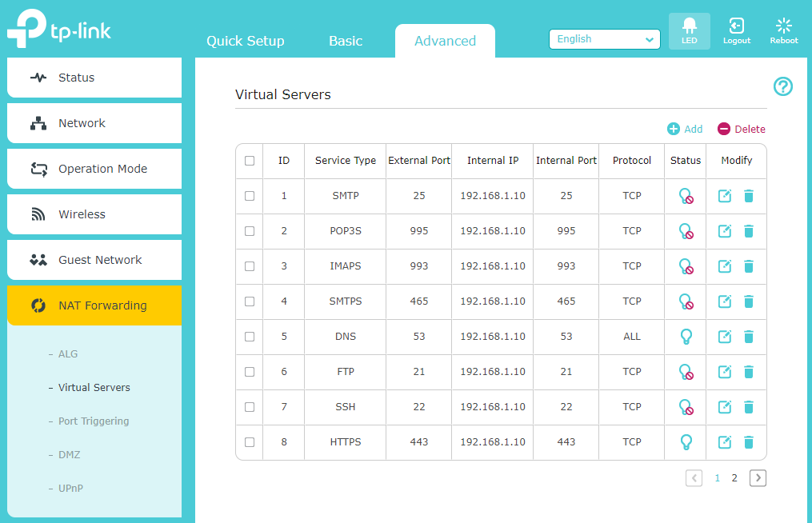Screen dimensions: 812x523
Task: Go to the UPnP submenu
Action: coord(70,489)
